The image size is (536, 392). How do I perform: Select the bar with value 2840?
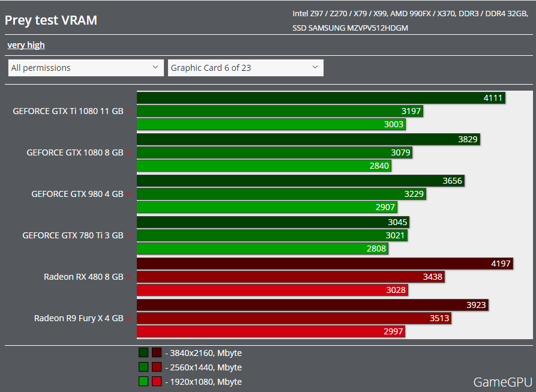[264, 166]
